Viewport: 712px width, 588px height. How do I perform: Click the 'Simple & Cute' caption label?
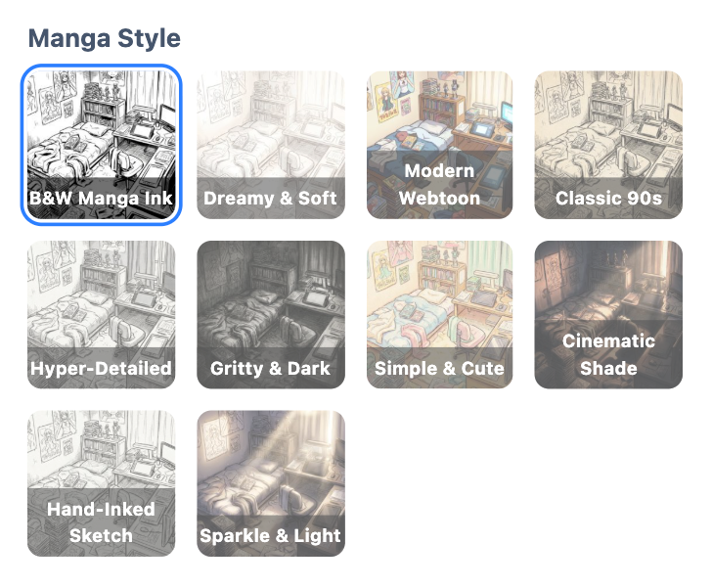click(x=439, y=369)
